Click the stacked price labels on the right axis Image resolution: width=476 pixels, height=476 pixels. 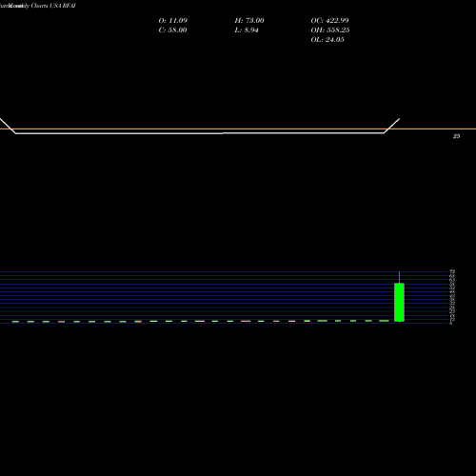click(452, 297)
